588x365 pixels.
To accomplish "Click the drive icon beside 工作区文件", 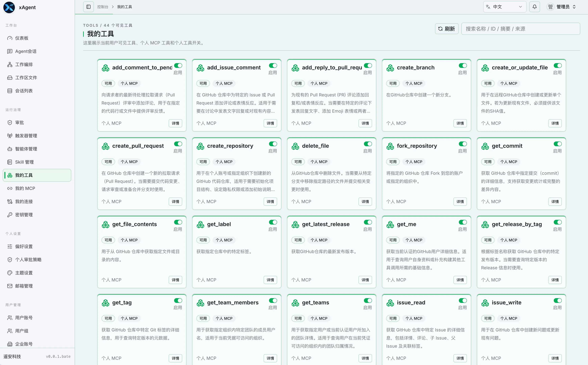I will pos(10,77).
